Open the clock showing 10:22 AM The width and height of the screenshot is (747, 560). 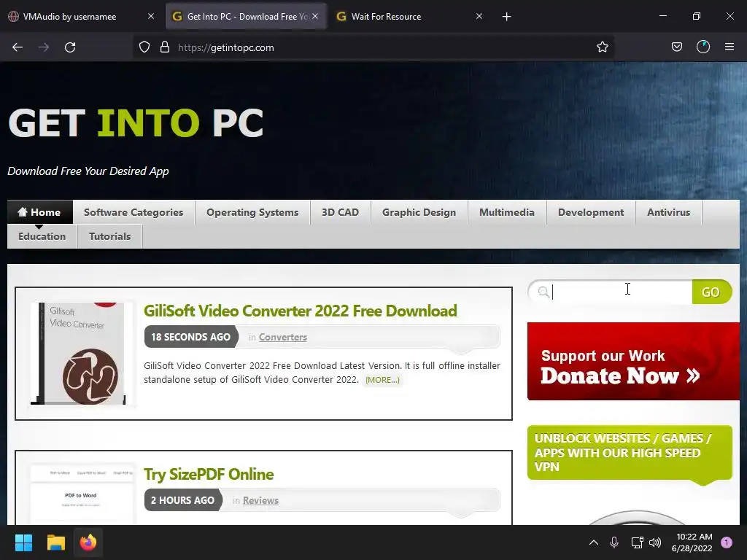[x=692, y=542]
